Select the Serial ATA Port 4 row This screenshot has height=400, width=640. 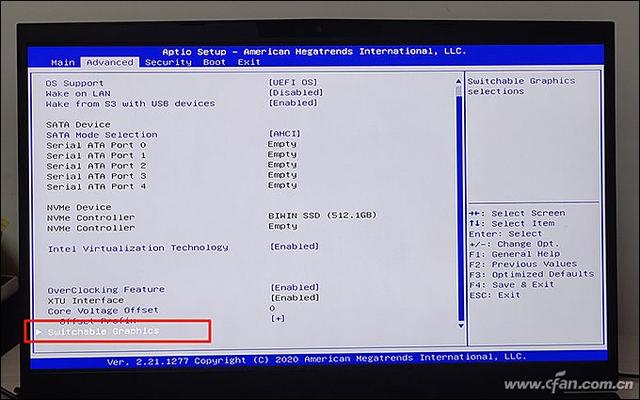point(171,186)
